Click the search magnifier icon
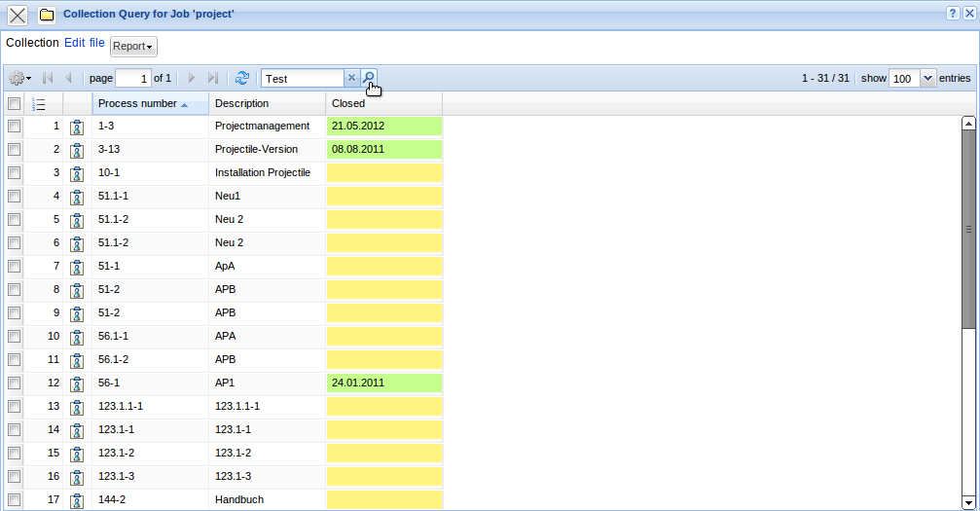Viewport: 980px width, 511px height. coord(369,78)
